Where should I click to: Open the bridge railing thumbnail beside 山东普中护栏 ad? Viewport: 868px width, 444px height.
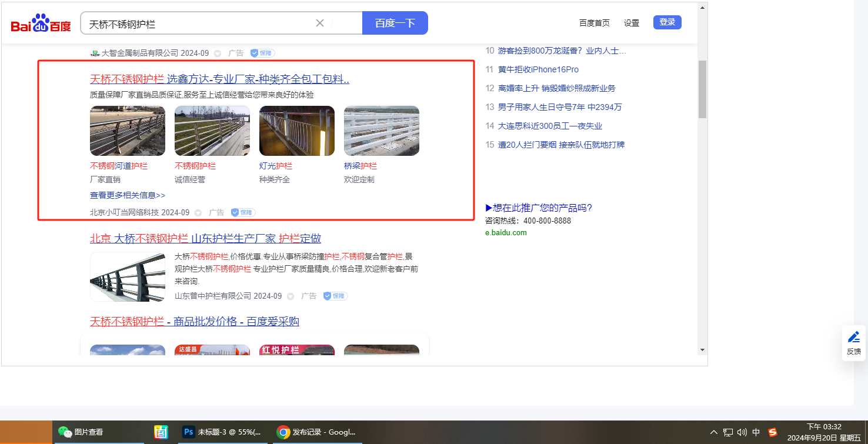pyautogui.click(x=128, y=277)
